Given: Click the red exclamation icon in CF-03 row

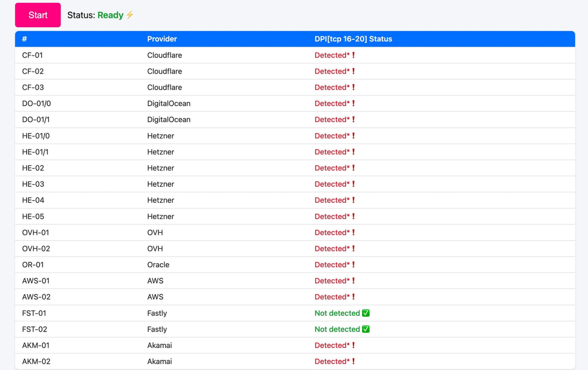Looking at the screenshot, I should tap(353, 87).
